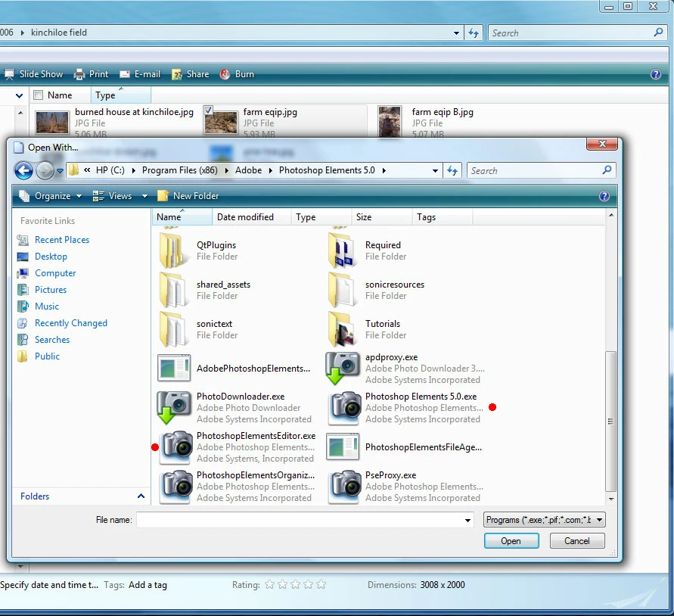This screenshot has width=674, height=616.
Task: Select the PseProxy.exe icon
Action: pos(344,487)
